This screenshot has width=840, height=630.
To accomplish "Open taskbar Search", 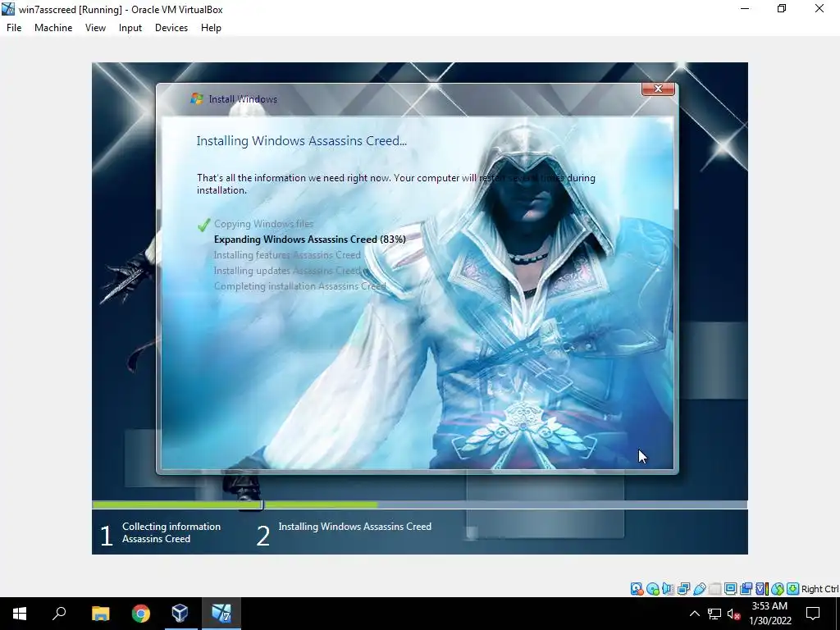I will pyautogui.click(x=59, y=614).
